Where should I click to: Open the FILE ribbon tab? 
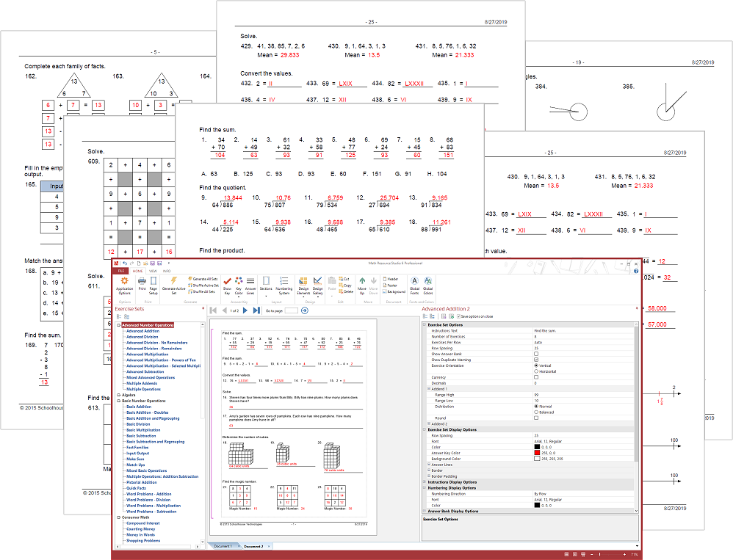(x=120, y=271)
